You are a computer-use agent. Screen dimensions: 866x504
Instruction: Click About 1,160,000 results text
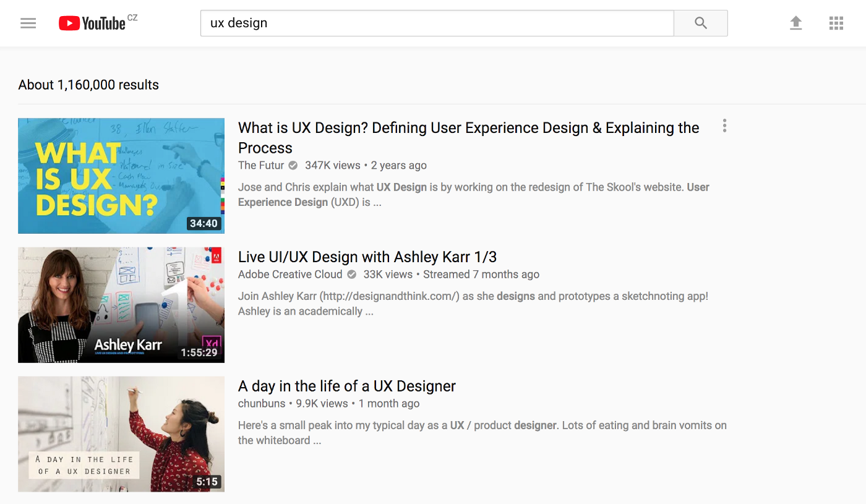click(88, 85)
